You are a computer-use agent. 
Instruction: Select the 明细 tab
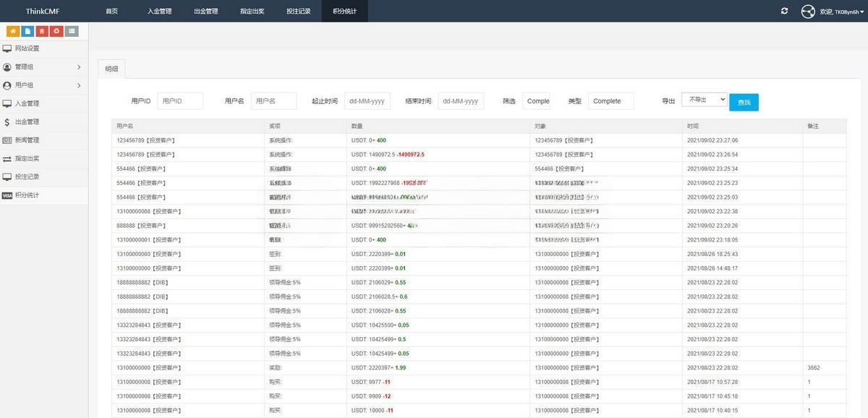(x=111, y=69)
